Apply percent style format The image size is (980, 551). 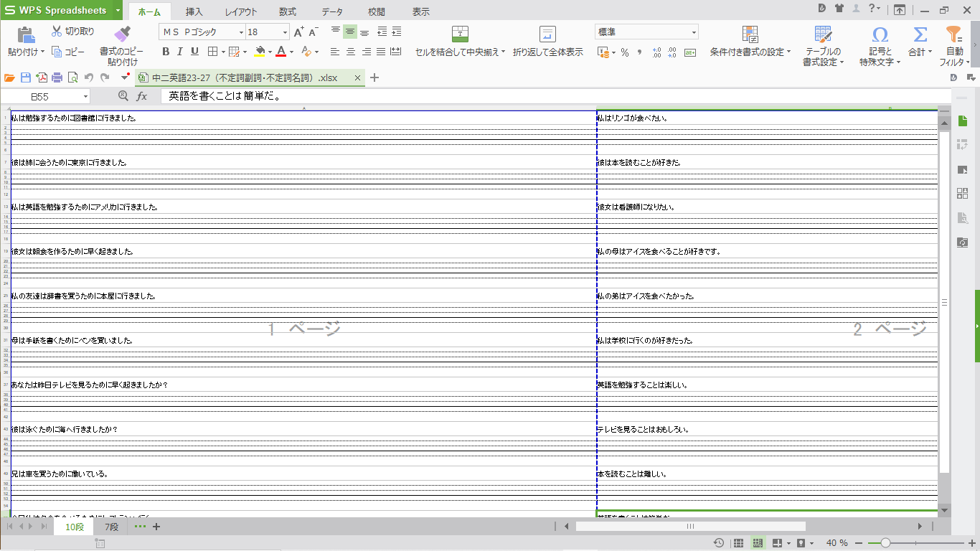click(625, 52)
